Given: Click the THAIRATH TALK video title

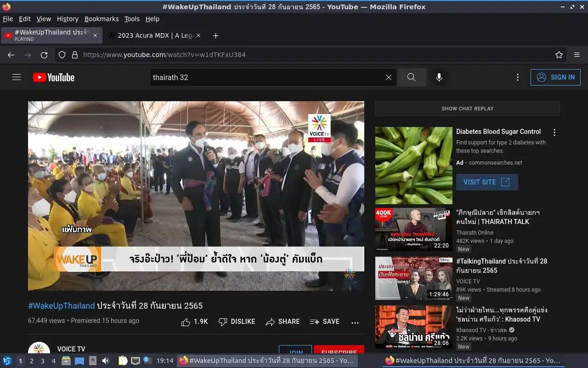Looking at the screenshot, I should tap(498, 217).
